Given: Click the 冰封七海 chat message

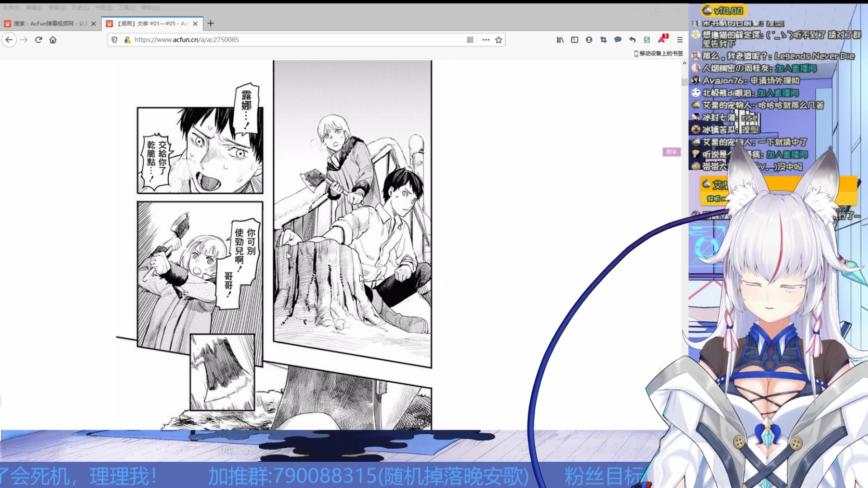Looking at the screenshot, I should 726,117.
